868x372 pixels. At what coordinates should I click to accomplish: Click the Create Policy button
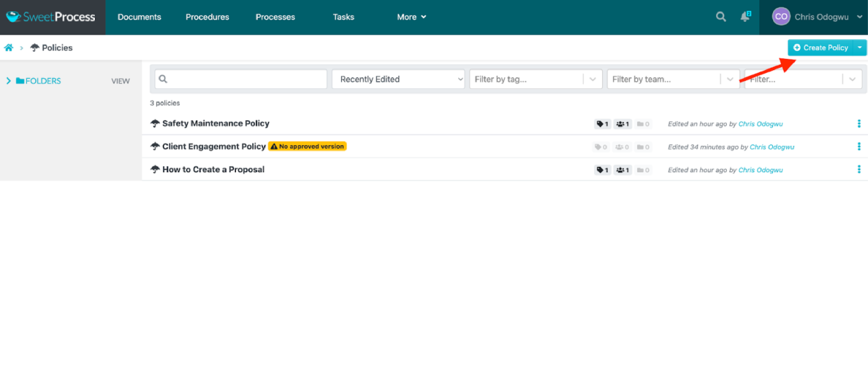pyautogui.click(x=821, y=48)
